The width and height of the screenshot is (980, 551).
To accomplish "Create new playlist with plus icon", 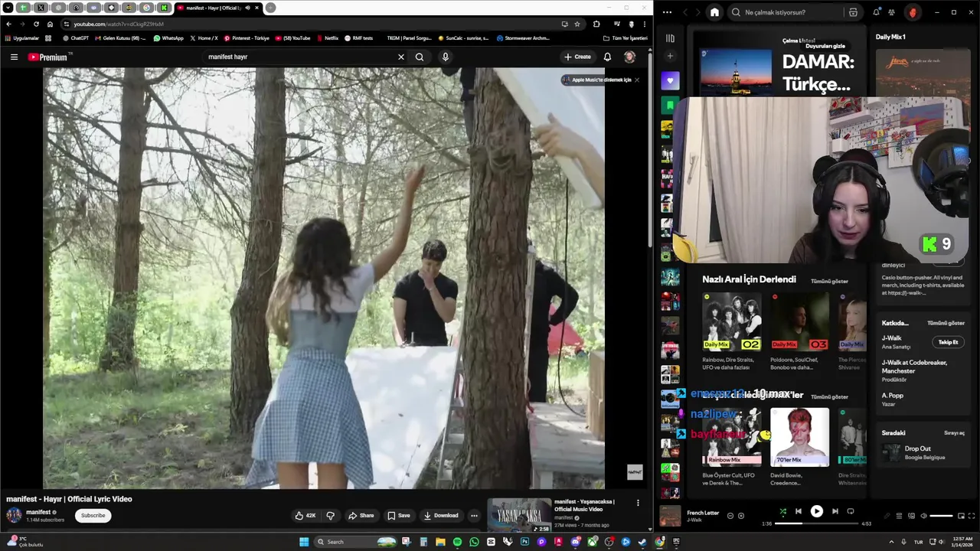I will pyautogui.click(x=670, y=56).
